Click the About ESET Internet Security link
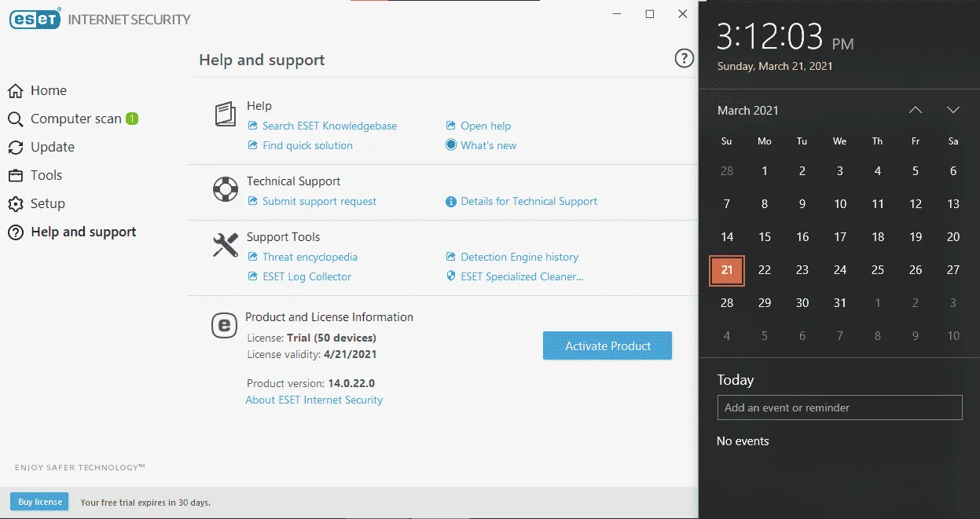Screen dimensions: 980x519 pyautogui.click(x=314, y=400)
